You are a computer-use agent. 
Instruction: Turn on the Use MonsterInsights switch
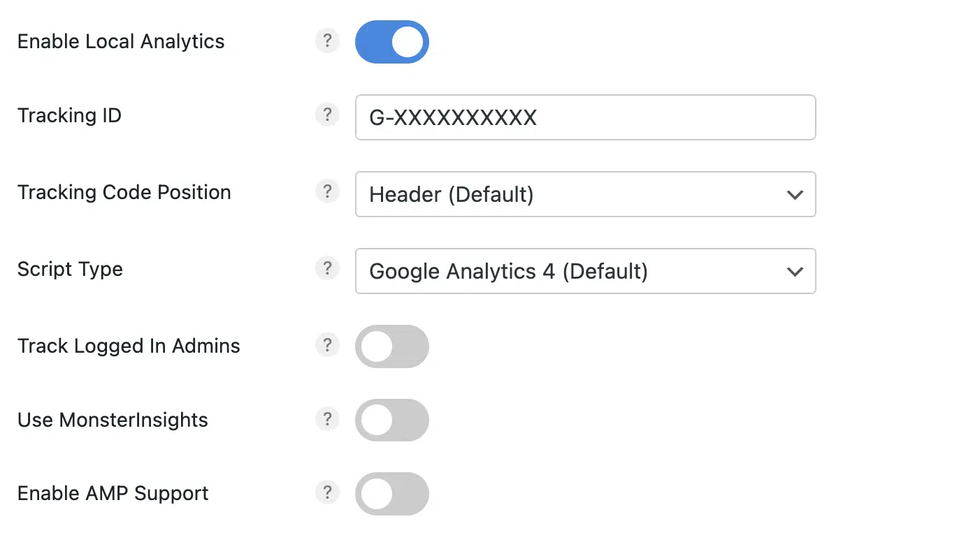[x=392, y=420]
